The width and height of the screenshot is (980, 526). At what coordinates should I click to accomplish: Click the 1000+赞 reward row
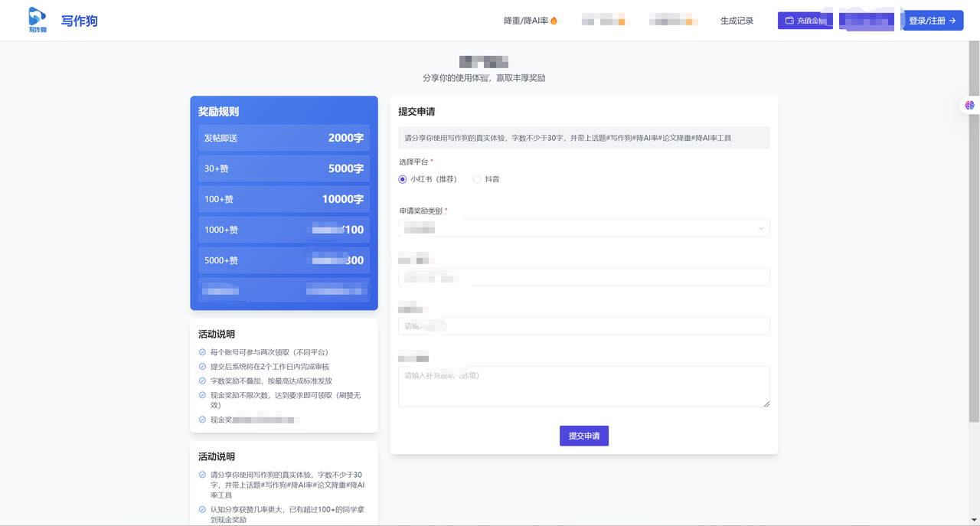pos(284,230)
